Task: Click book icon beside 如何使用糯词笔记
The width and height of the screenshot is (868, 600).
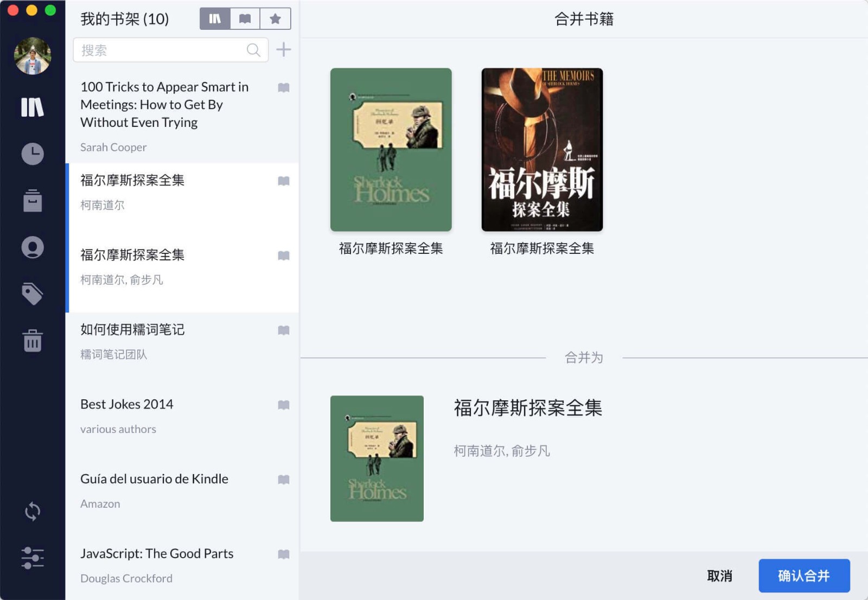Action: click(284, 330)
